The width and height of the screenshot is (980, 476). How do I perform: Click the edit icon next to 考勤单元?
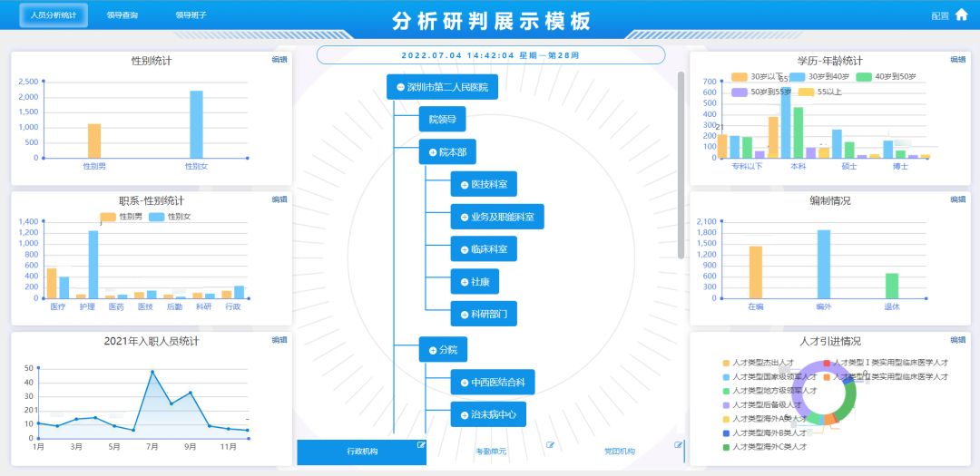click(550, 444)
